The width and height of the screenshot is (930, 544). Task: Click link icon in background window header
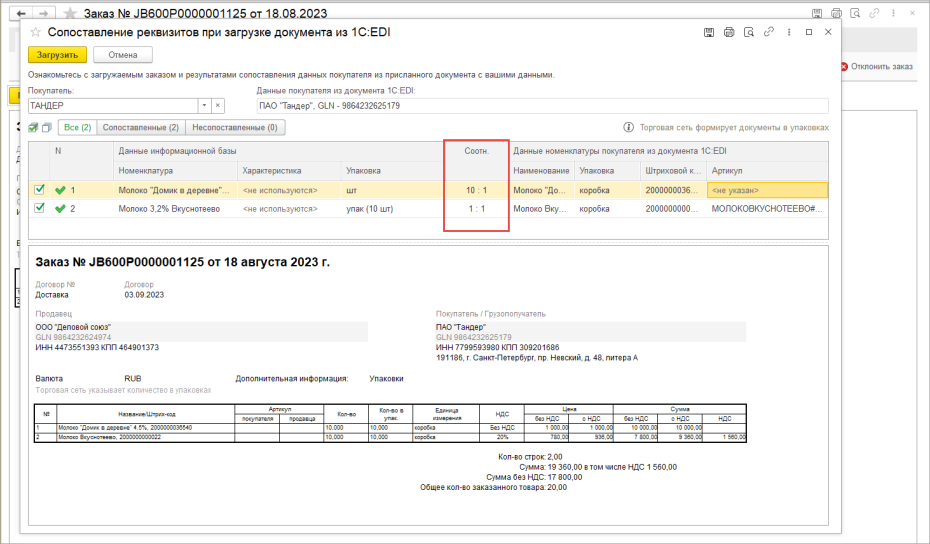coord(874,12)
